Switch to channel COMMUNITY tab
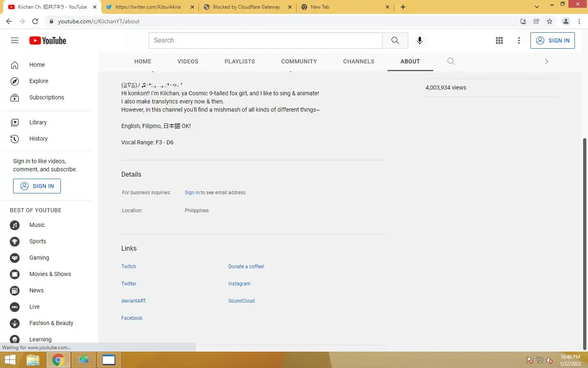This screenshot has width=588, height=368. [x=299, y=61]
